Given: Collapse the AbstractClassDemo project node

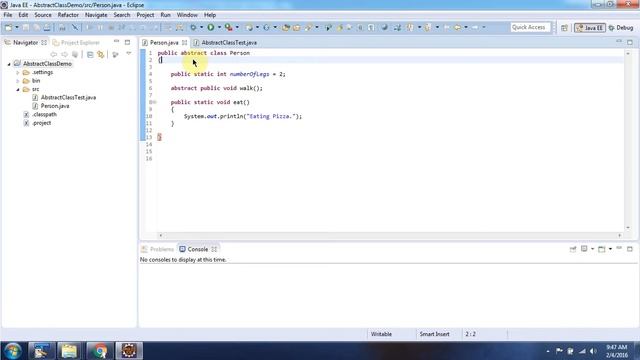Looking at the screenshot, I should [9, 64].
